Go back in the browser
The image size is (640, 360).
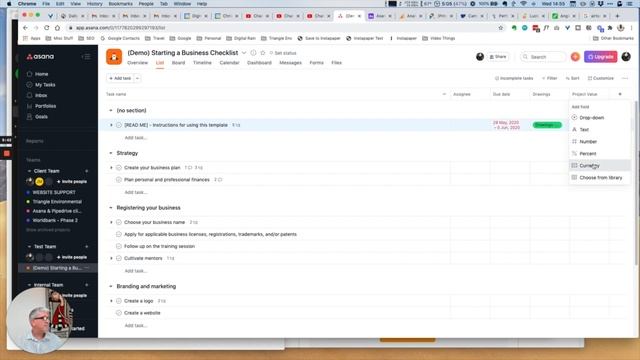(x=25, y=28)
